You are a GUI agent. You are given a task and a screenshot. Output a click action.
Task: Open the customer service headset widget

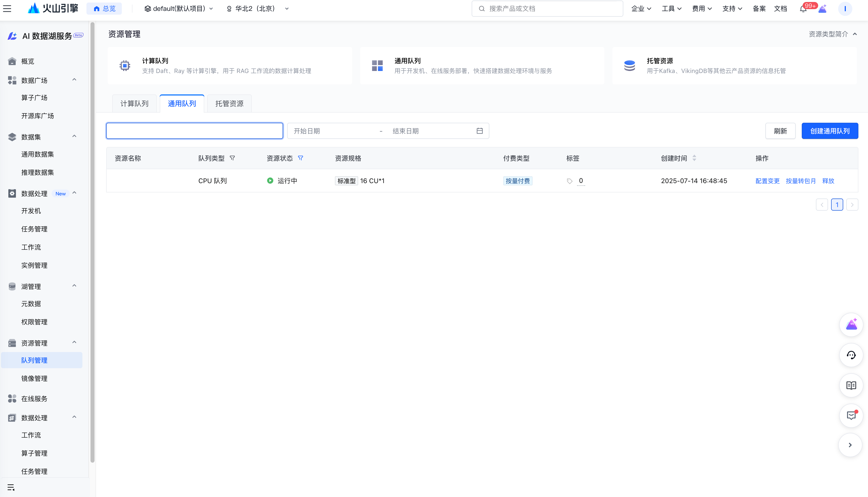point(851,355)
